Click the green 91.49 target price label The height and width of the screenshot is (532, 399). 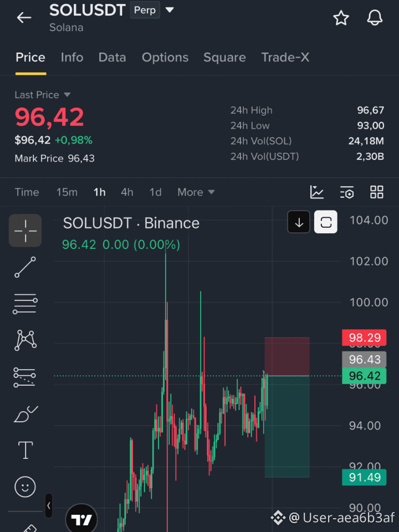point(364,477)
